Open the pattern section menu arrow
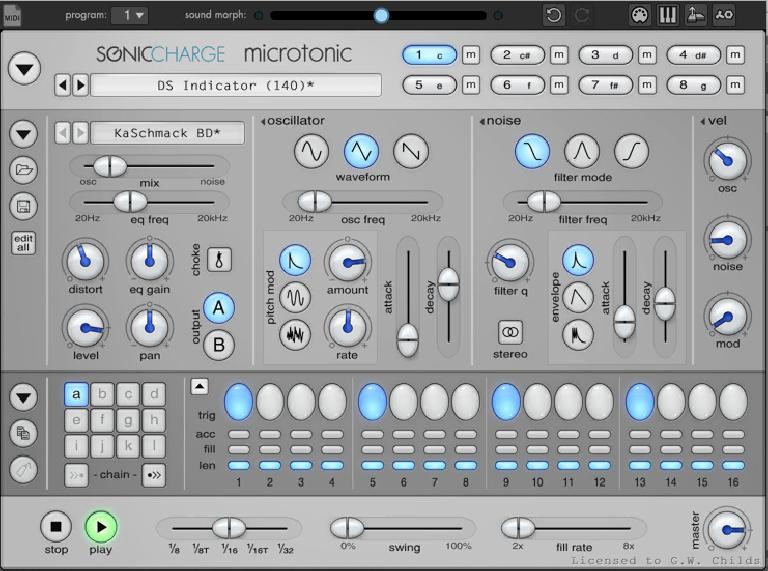Screen dimensions: 768x571 click(x=24, y=397)
